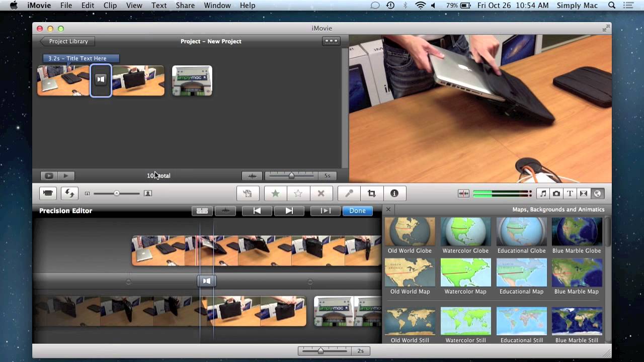The height and width of the screenshot is (362, 644).
Task: Open the Apple menu
Action: click(x=14, y=6)
